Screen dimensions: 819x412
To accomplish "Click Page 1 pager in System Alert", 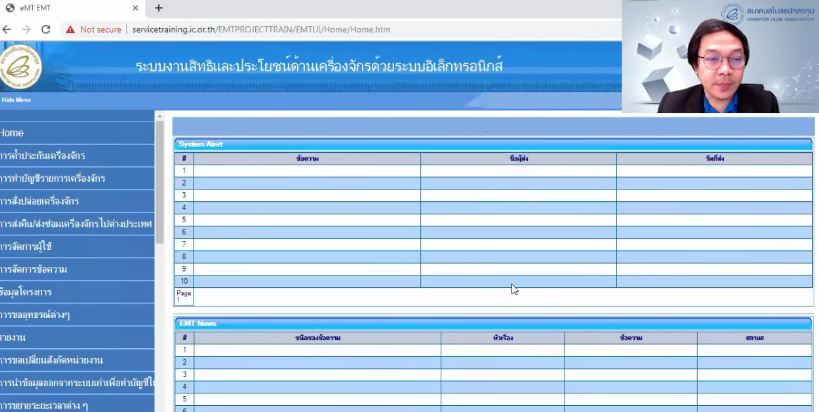I will (x=184, y=296).
